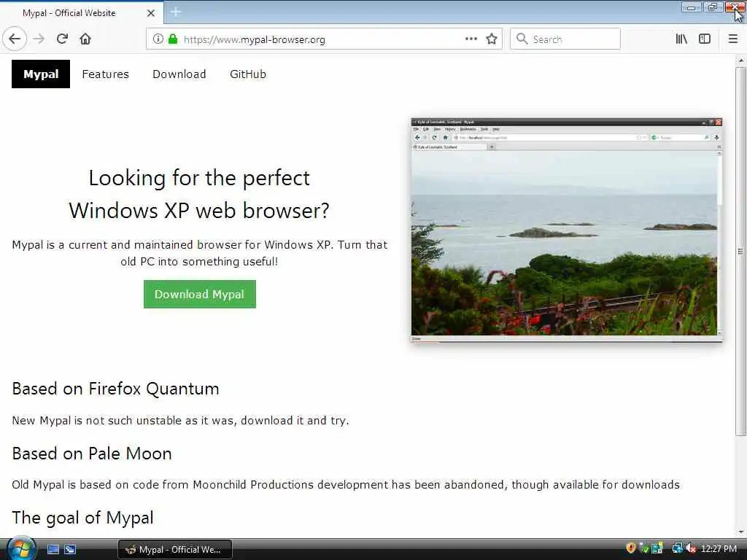The image size is (747, 560).
Task: Open the Library bookmarks and history icon
Action: [x=681, y=39]
